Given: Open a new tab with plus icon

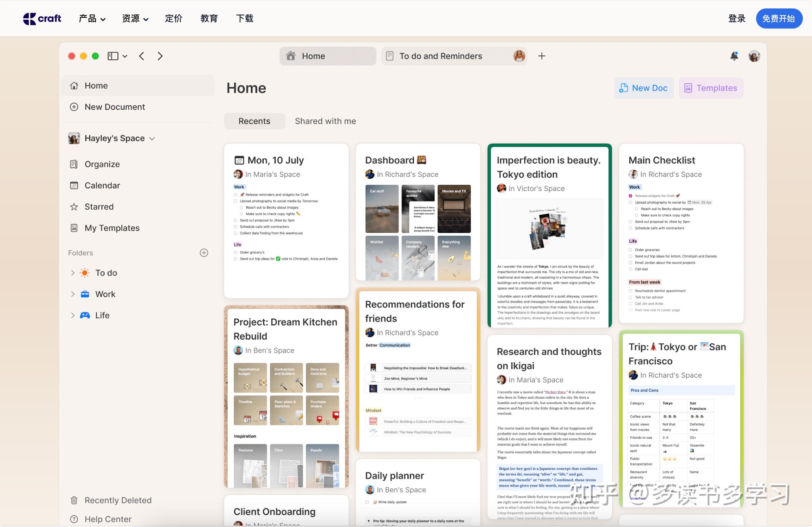Looking at the screenshot, I should coord(542,56).
